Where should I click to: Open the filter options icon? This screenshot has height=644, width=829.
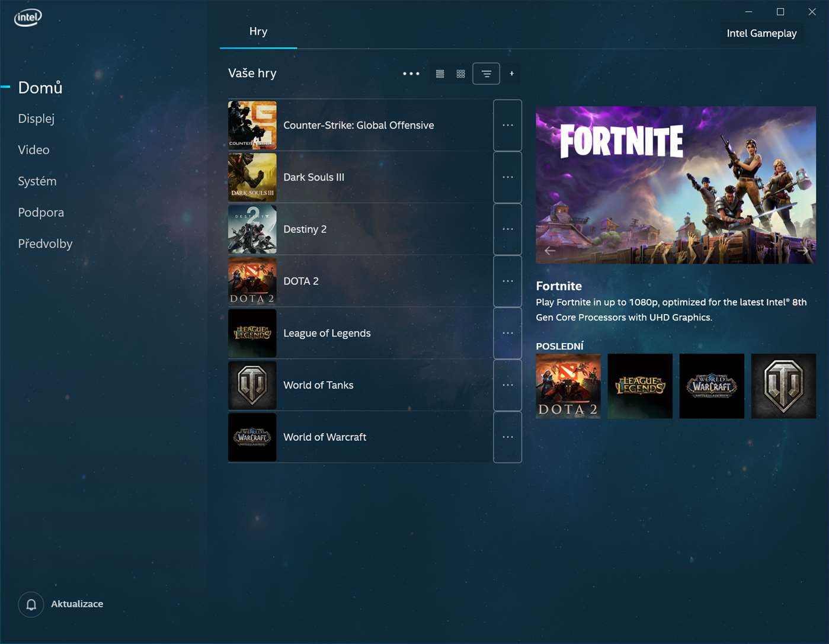pos(486,73)
